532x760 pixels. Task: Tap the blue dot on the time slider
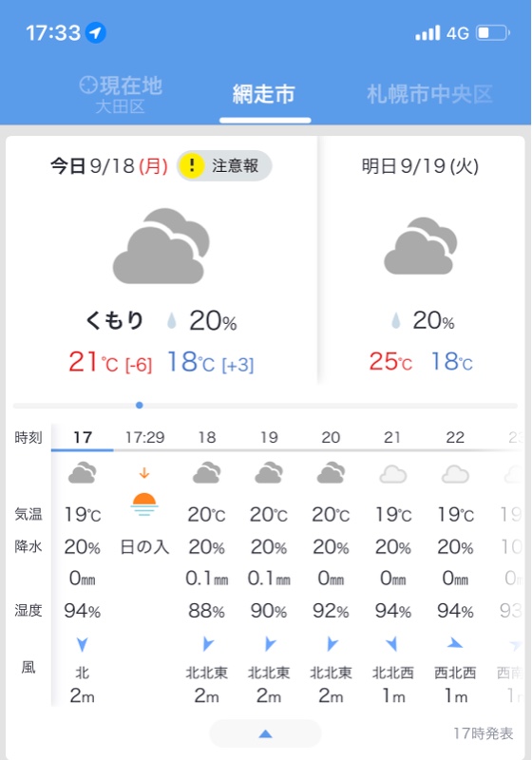click(x=139, y=405)
